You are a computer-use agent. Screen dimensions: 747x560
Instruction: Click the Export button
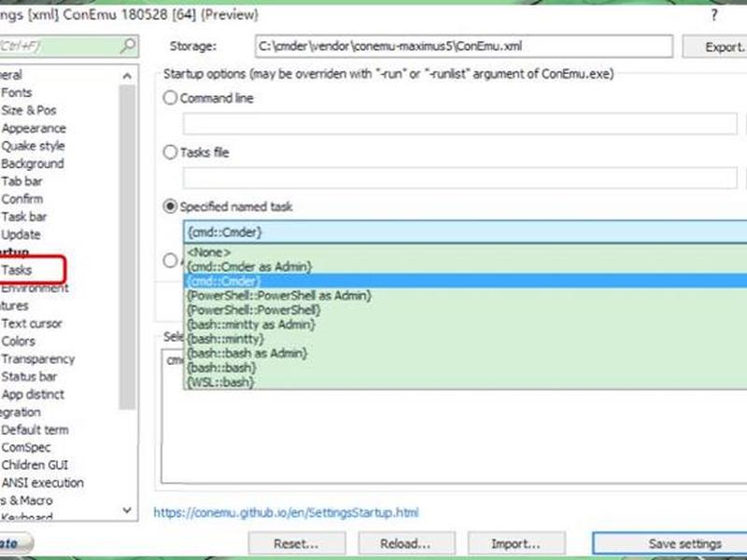pos(715,47)
